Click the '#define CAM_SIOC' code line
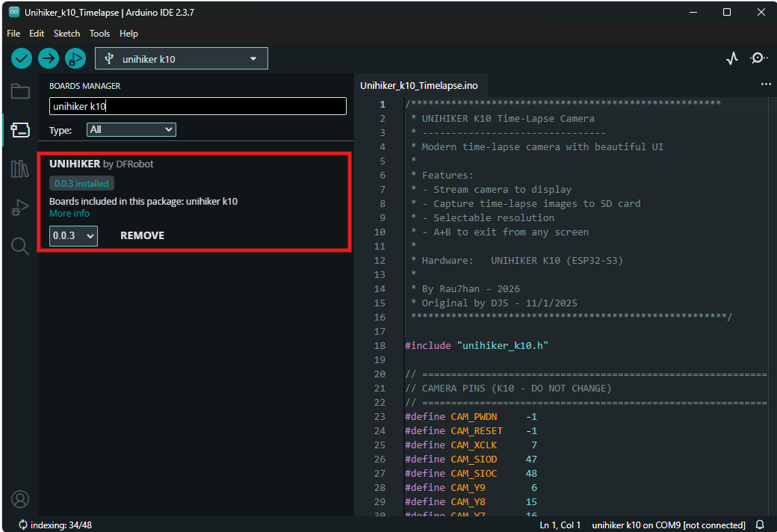This screenshot has width=777, height=532. pyautogui.click(x=471, y=474)
